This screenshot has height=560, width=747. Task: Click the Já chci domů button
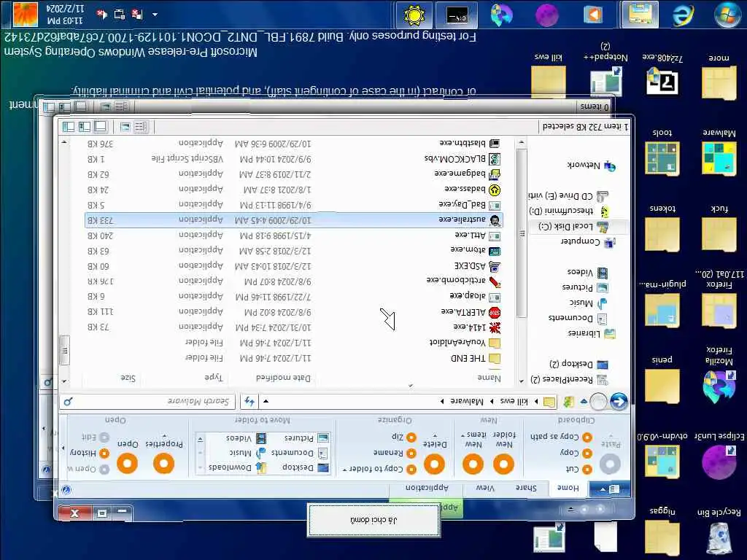coord(373,521)
